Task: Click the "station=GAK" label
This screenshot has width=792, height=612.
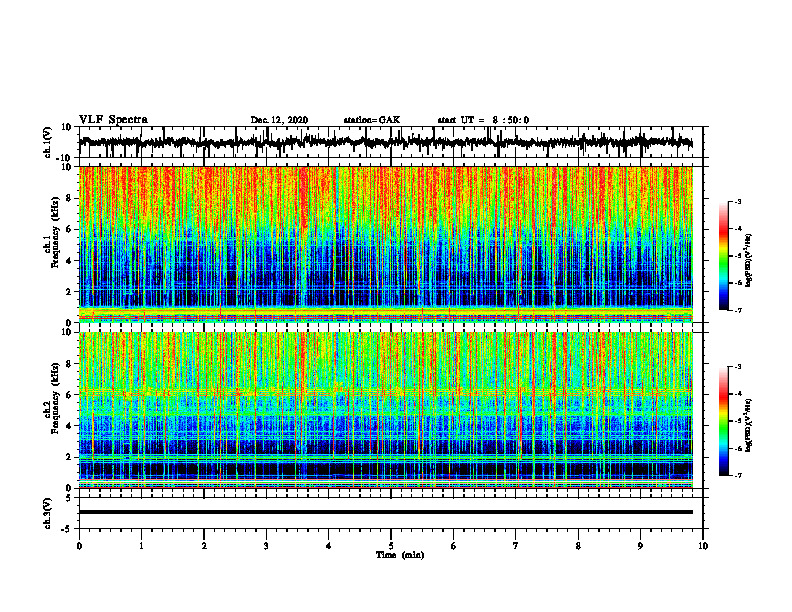Action: pos(372,120)
